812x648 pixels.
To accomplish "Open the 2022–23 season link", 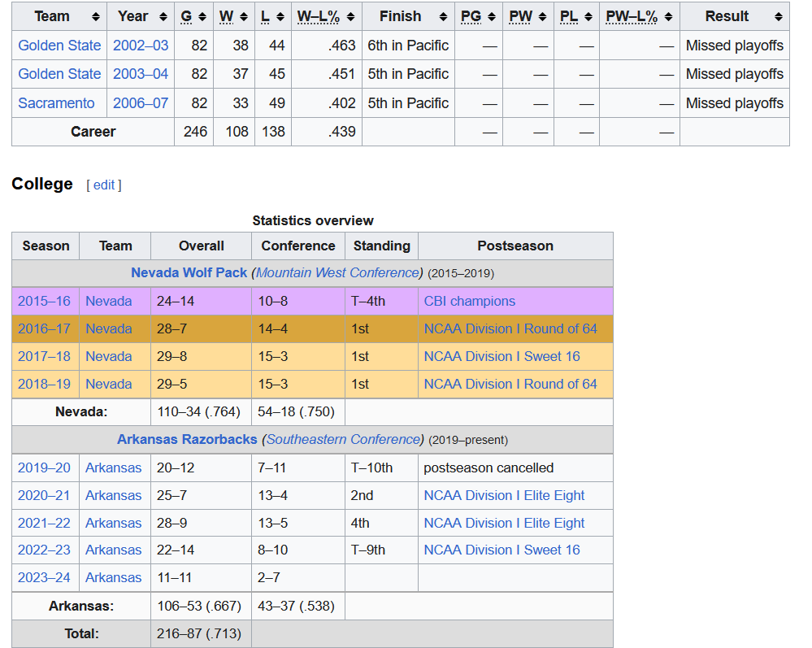I will click(44, 550).
